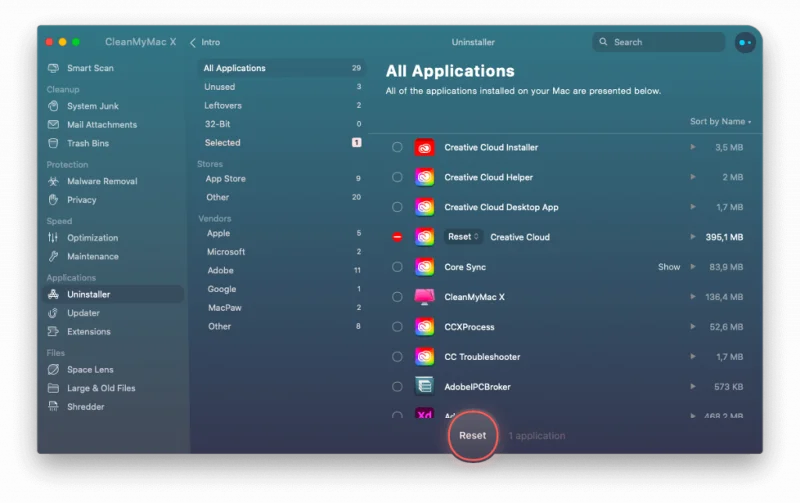Screen dimensions: 800x503
Task: Select the Unused category
Action: (282, 87)
